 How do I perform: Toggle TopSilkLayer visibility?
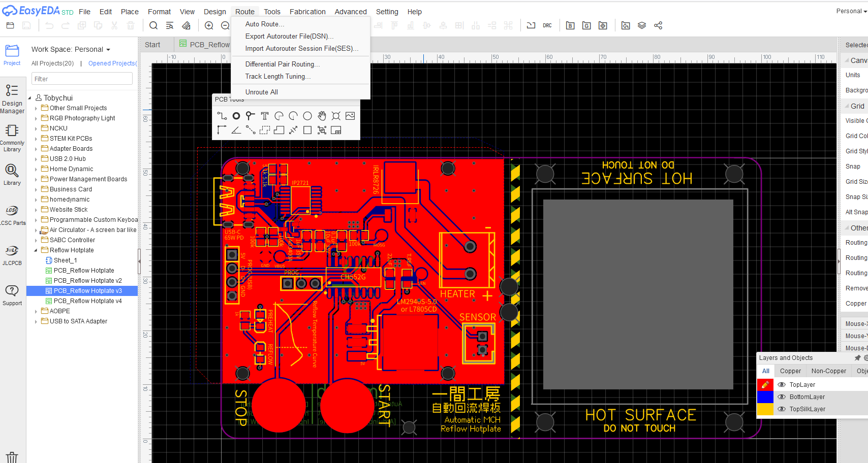click(782, 409)
